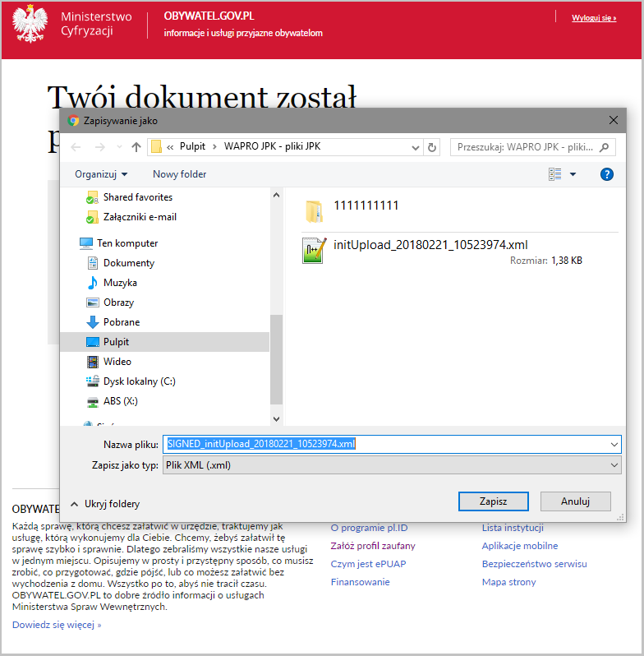Open the 1111111111 folder
The image size is (644, 656).
366,206
